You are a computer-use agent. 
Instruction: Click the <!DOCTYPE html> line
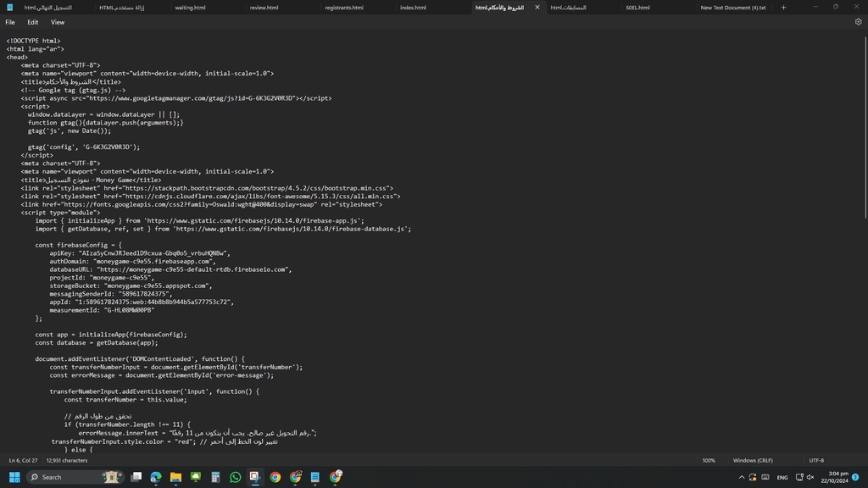(33, 41)
